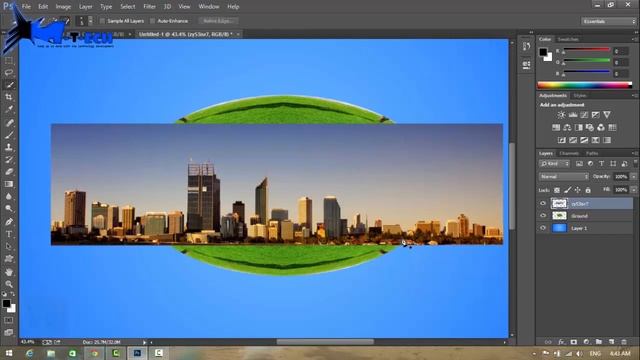The height and width of the screenshot is (360, 640).
Task: Create a new group folder
Action: 599,342
